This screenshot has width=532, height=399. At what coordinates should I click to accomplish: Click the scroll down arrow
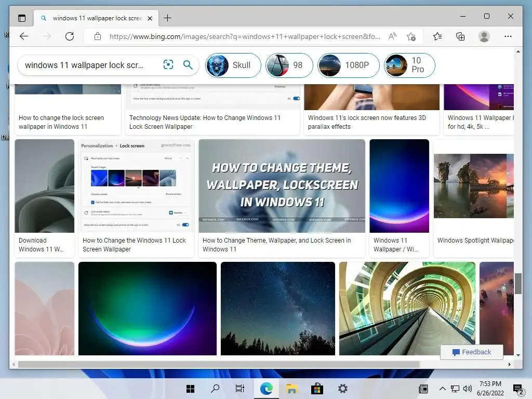(518, 355)
